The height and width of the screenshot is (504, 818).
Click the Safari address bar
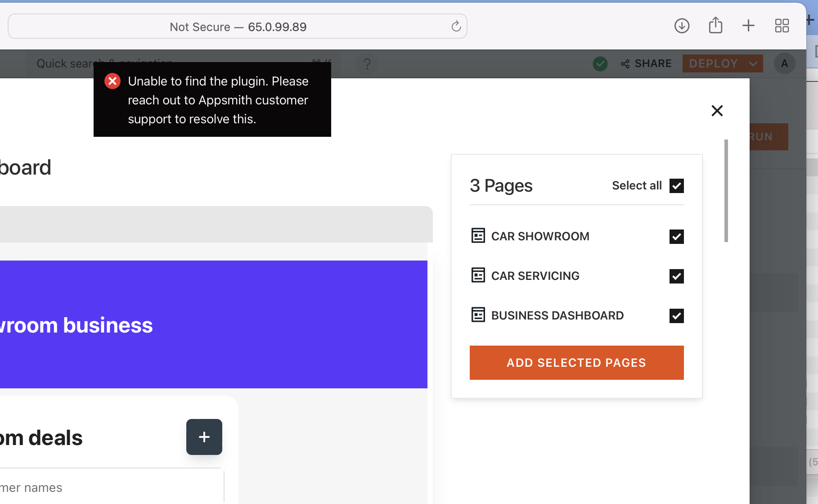238,27
